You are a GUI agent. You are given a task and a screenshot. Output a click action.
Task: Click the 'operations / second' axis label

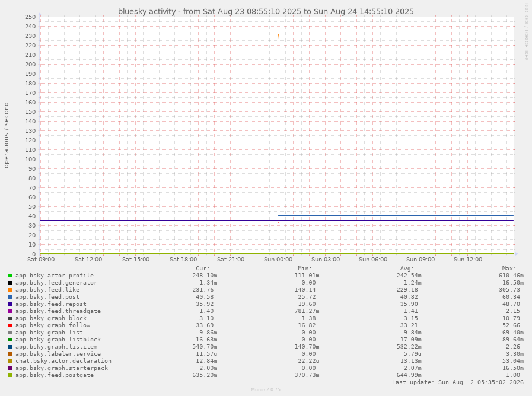point(6,135)
